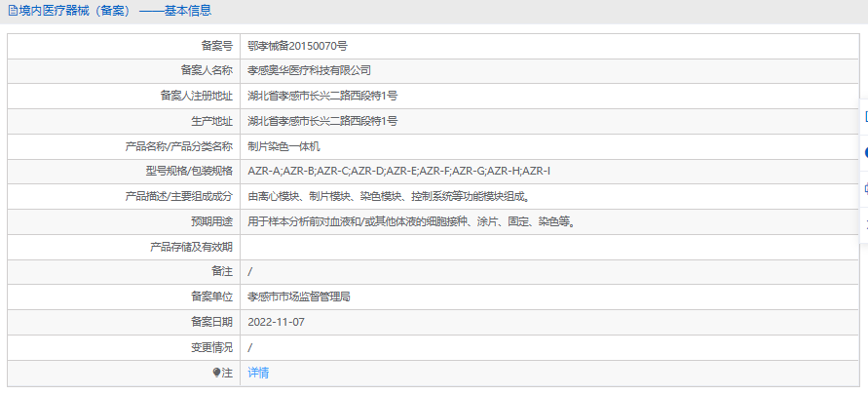The width and height of the screenshot is (868, 395).
Task: Click the 产品存储及有效期 row label
Action: (192, 247)
